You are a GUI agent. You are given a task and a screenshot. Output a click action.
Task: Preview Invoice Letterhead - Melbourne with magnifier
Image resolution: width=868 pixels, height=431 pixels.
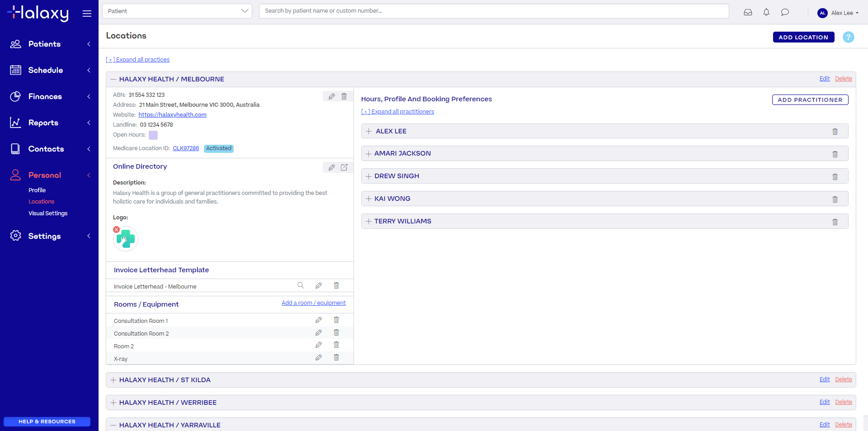301,285
